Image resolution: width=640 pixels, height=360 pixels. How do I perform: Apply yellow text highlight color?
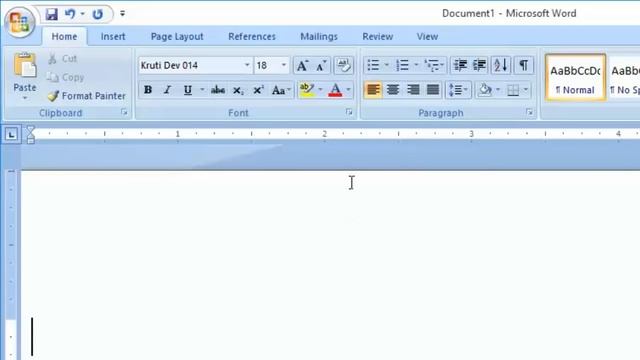[307, 90]
